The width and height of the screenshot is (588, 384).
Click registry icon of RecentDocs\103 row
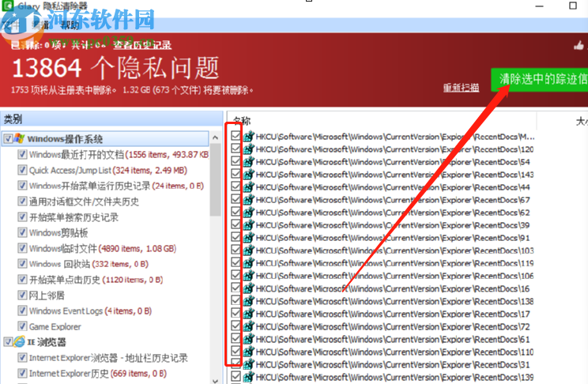click(x=249, y=250)
